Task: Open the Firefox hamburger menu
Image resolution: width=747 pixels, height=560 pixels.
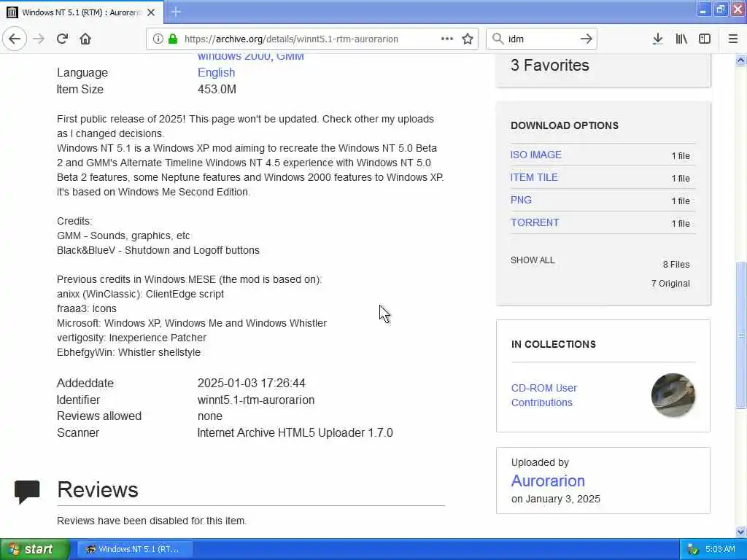Action: 733,39
